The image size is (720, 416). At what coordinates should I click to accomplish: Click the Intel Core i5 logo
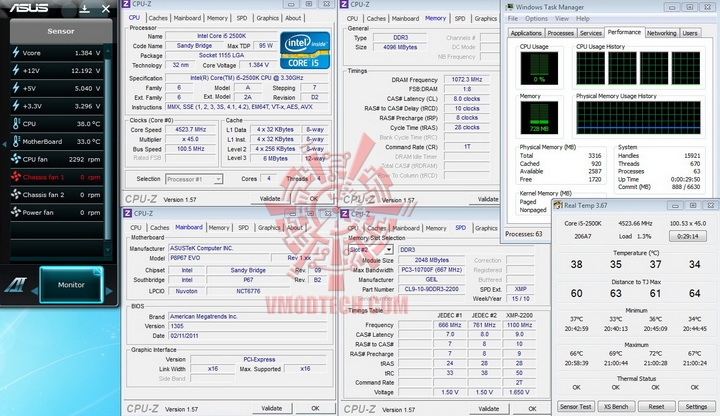pos(305,50)
